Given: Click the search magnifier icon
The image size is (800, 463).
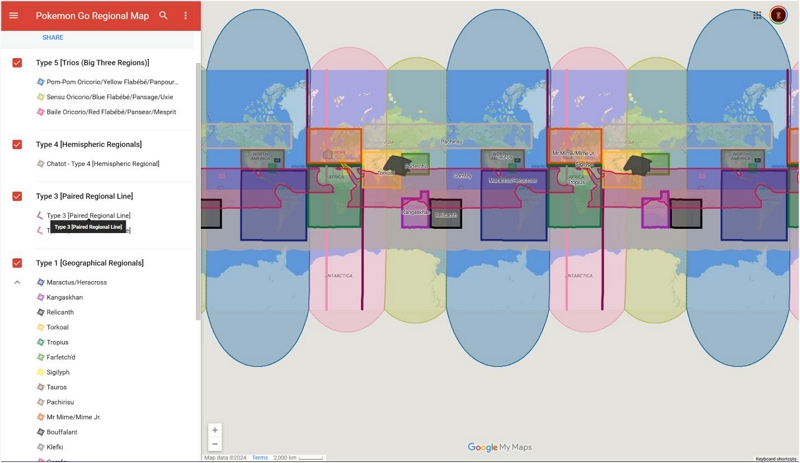Looking at the screenshot, I should pyautogui.click(x=163, y=15).
